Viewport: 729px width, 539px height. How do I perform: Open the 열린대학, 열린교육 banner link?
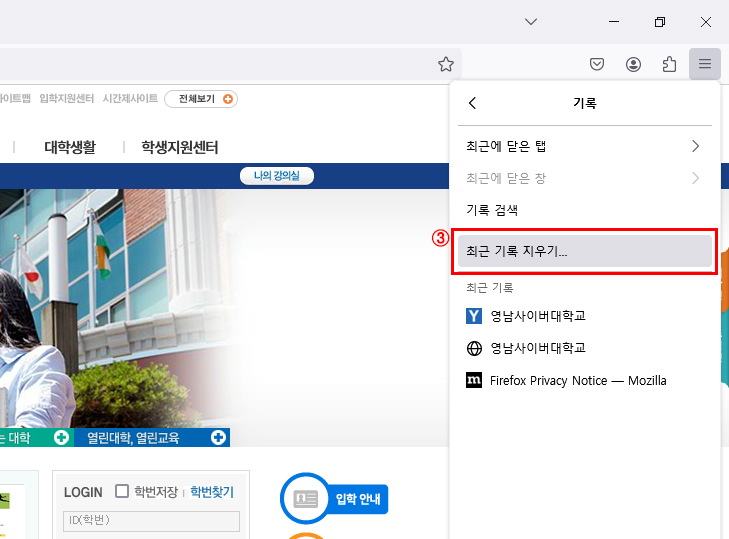[x=133, y=438]
